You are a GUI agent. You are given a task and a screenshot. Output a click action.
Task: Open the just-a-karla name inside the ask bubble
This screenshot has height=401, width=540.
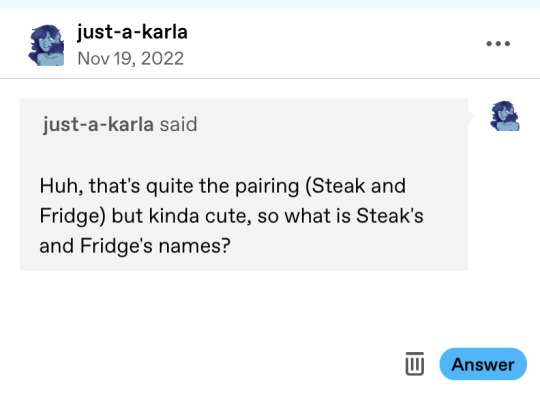click(x=98, y=124)
